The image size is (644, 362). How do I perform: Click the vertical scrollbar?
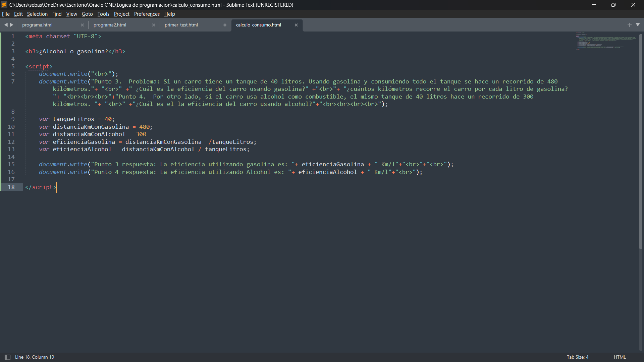641,141
